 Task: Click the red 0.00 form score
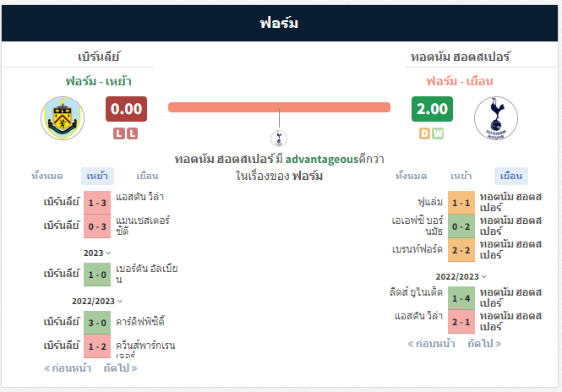[x=126, y=109]
